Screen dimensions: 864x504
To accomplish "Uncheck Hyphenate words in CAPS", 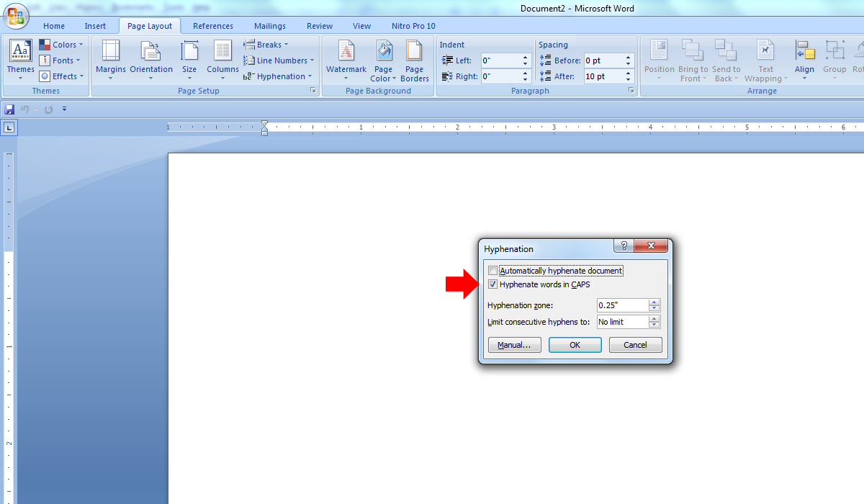I will click(492, 284).
